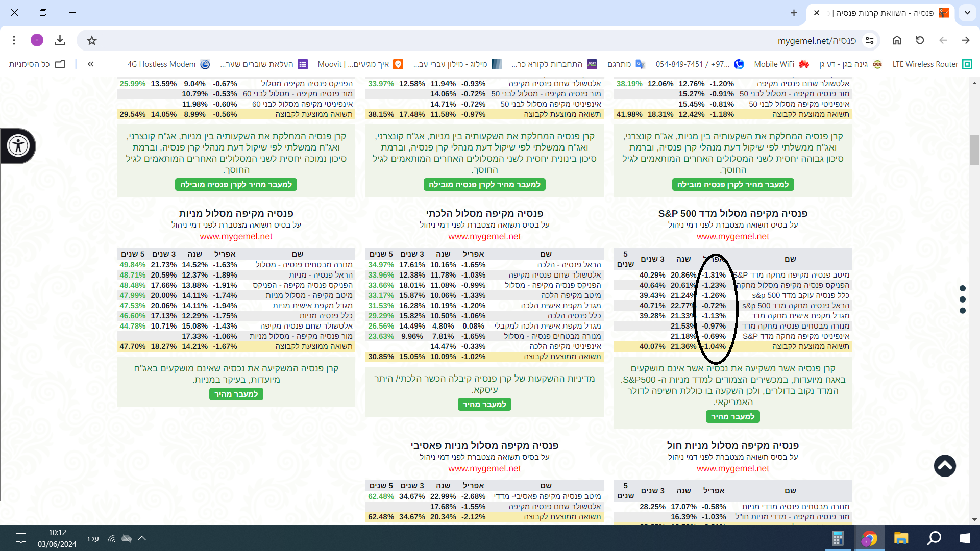Open Windows search from taskbar
This screenshot has height=551, width=980.
pos(934,538)
